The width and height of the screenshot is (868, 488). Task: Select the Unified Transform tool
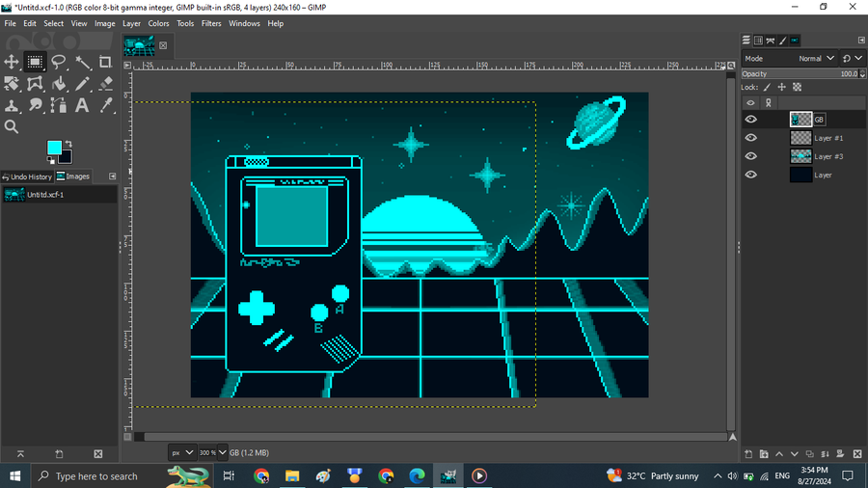click(x=11, y=84)
